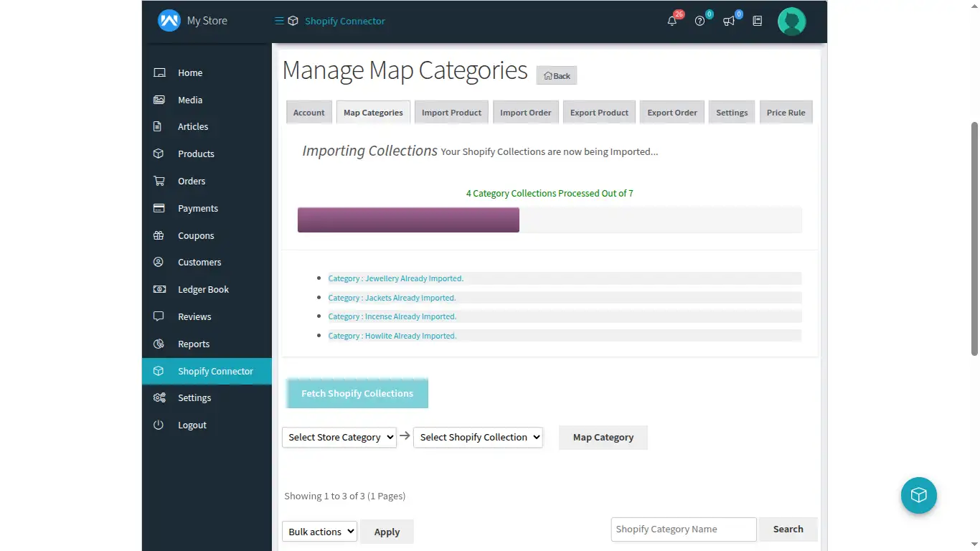Switch to the Price Rule tab
Image resolution: width=980 pixels, height=551 pixels.
coord(786,113)
